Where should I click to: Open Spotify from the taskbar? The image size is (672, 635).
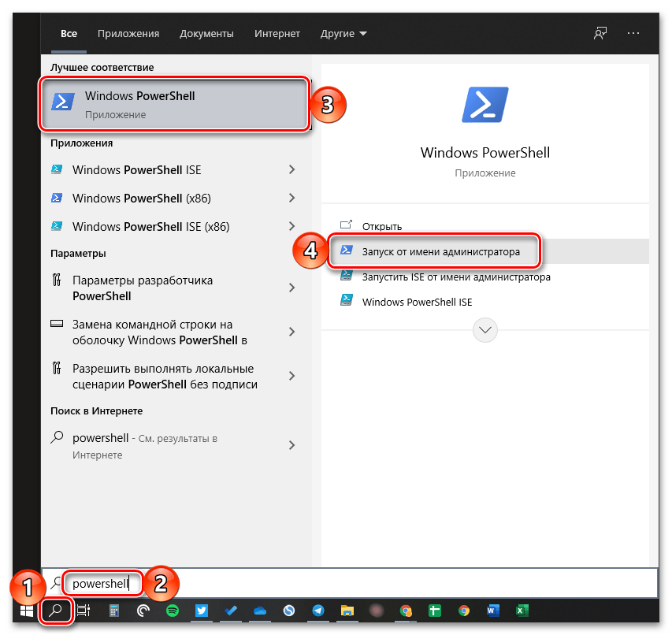[x=173, y=610]
